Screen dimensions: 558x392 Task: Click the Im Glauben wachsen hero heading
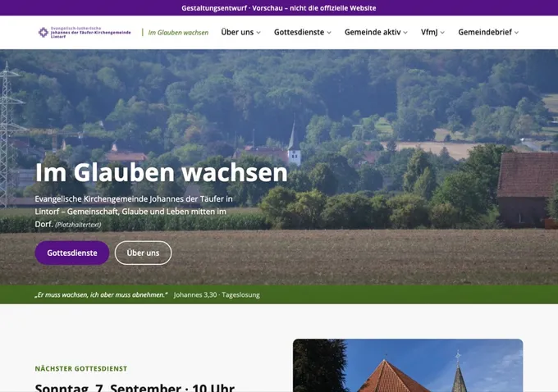(161, 172)
